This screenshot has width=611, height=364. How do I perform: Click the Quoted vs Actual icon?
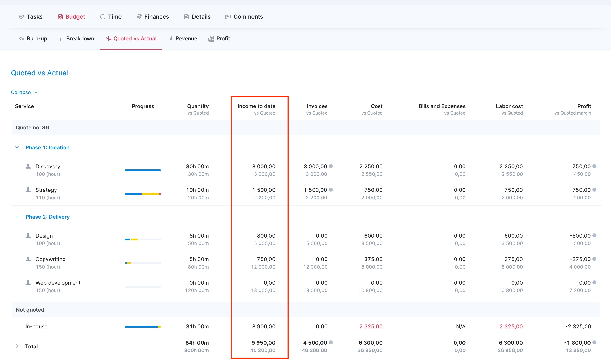108,39
